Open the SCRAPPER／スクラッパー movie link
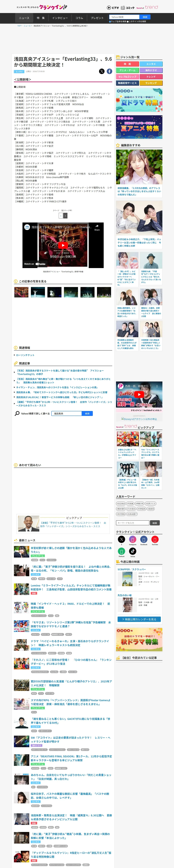 [132, 569]
